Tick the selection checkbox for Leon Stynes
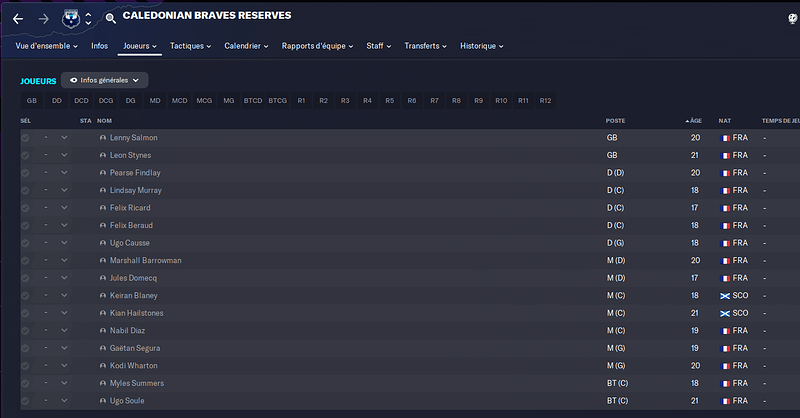800x418 pixels. point(25,155)
